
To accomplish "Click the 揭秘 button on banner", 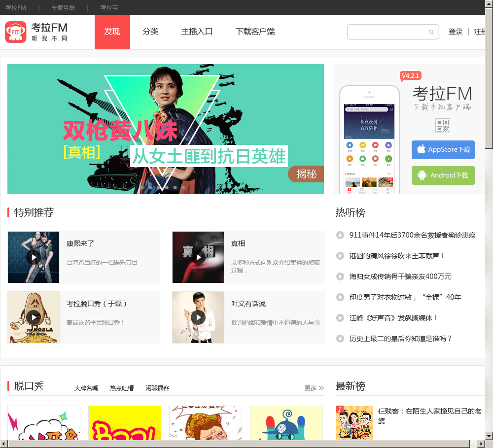I will point(306,174).
